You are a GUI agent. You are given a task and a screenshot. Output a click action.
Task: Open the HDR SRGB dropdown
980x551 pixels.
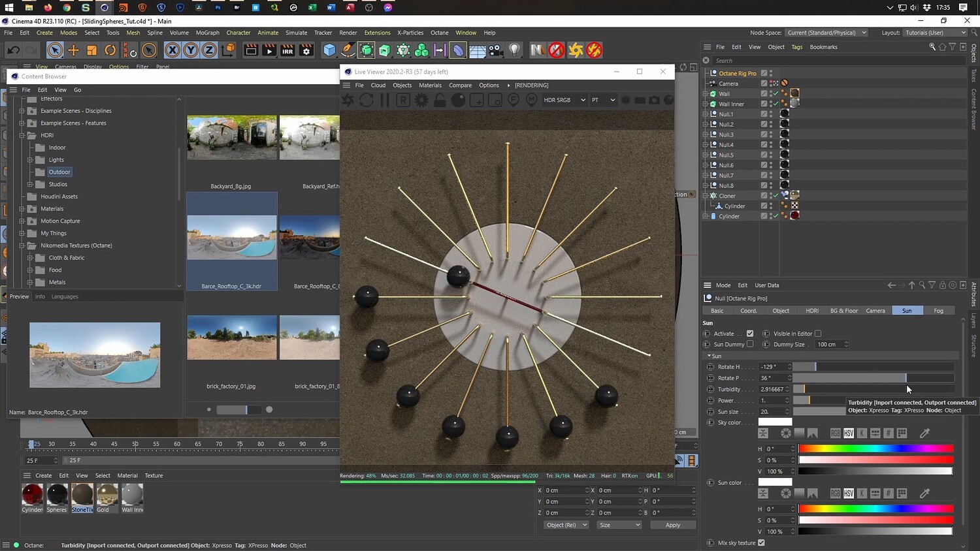point(564,100)
